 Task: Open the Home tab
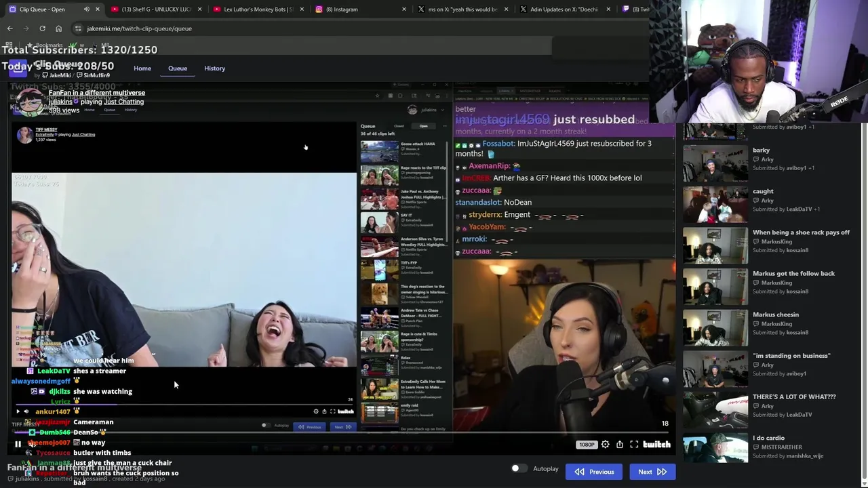pyautogui.click(x=142, y=68)
